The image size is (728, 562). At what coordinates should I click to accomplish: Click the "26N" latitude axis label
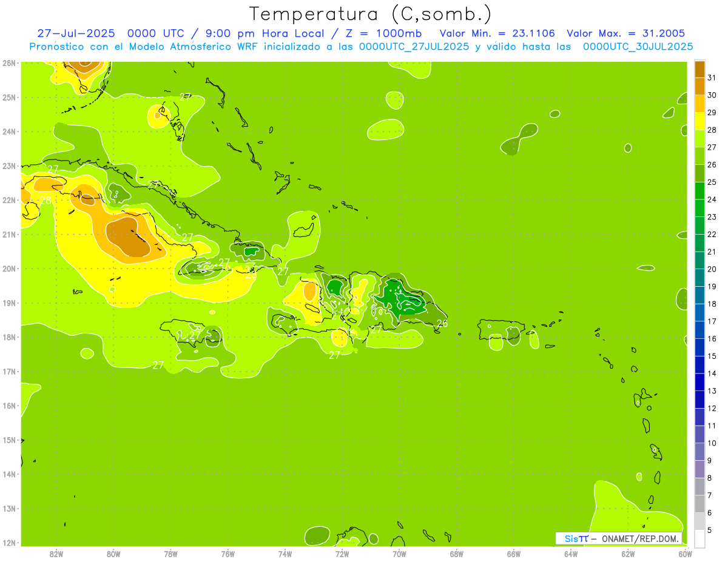tap(9, 63)
